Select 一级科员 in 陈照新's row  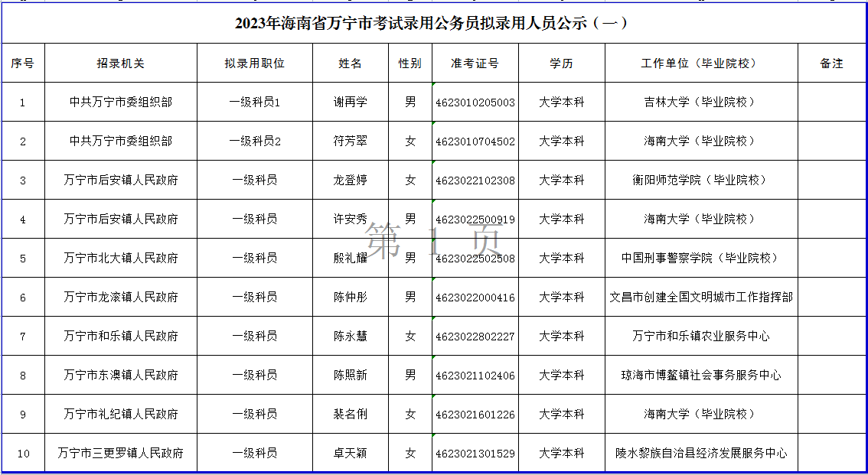click(255, 376)
